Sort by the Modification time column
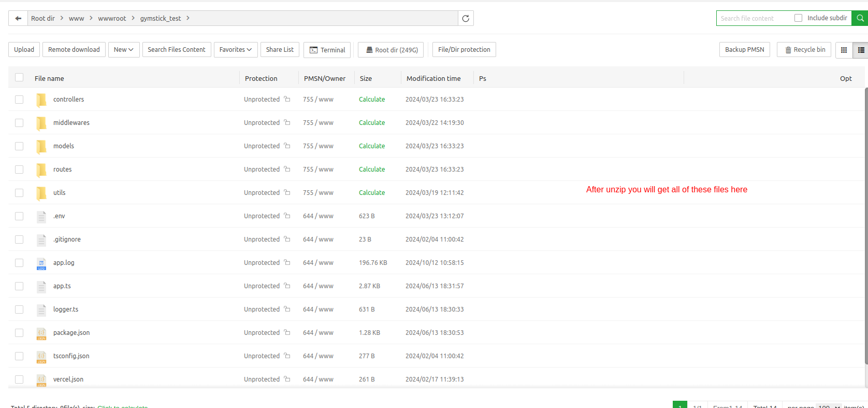 (433, 78)
